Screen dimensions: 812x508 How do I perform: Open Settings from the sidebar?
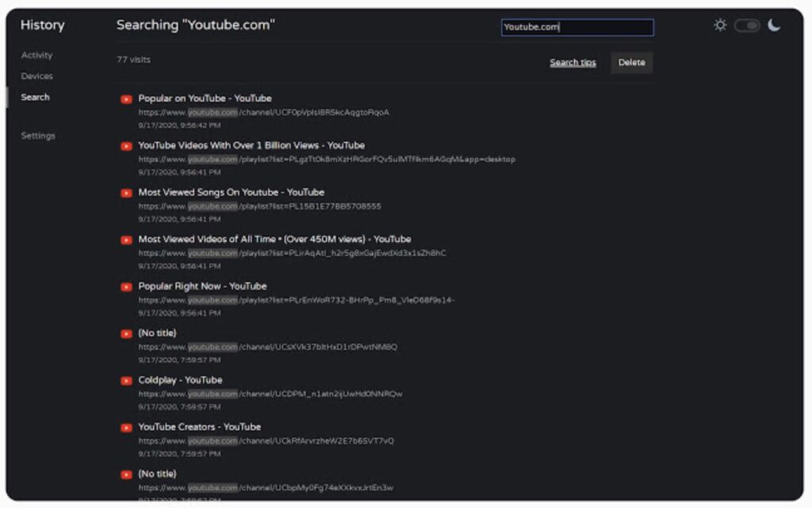click(x=38, y=135)
